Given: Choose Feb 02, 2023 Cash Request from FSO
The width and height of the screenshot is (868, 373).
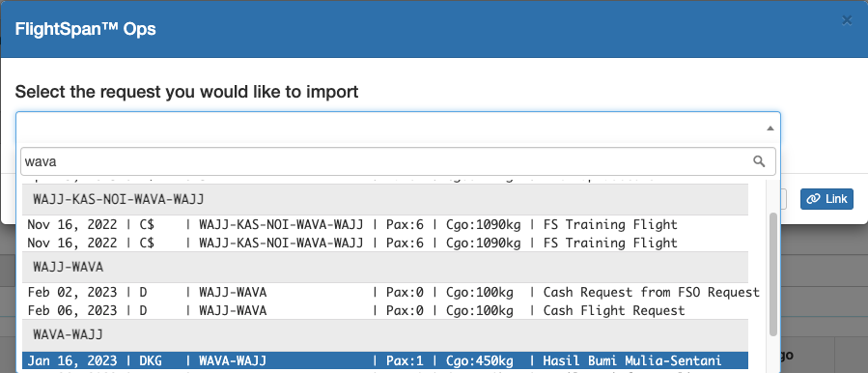Looking at the screenshot, I should point(393,292).
